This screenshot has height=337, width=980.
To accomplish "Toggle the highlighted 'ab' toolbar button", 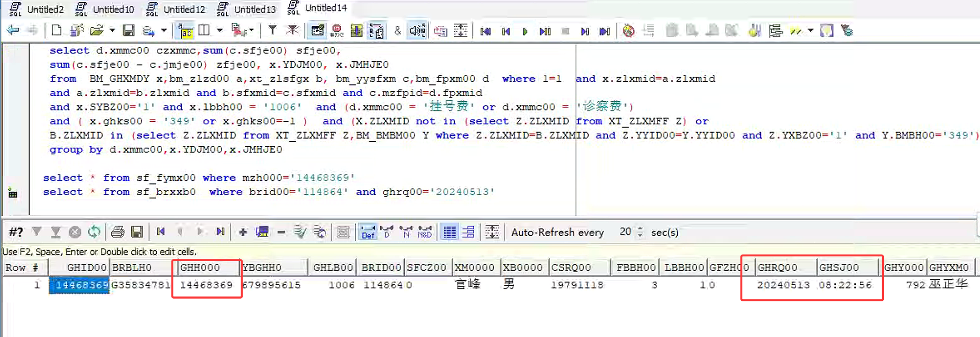I will click(185, 30).
